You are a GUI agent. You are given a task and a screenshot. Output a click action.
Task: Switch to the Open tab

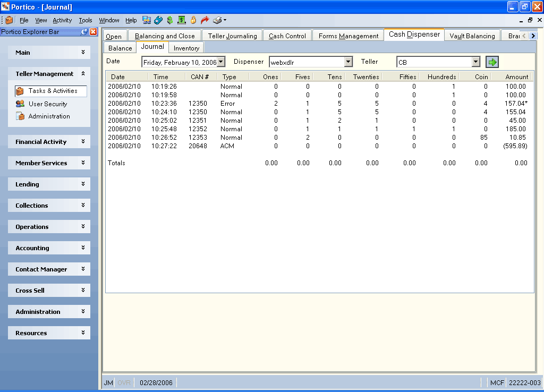[115, 36]
